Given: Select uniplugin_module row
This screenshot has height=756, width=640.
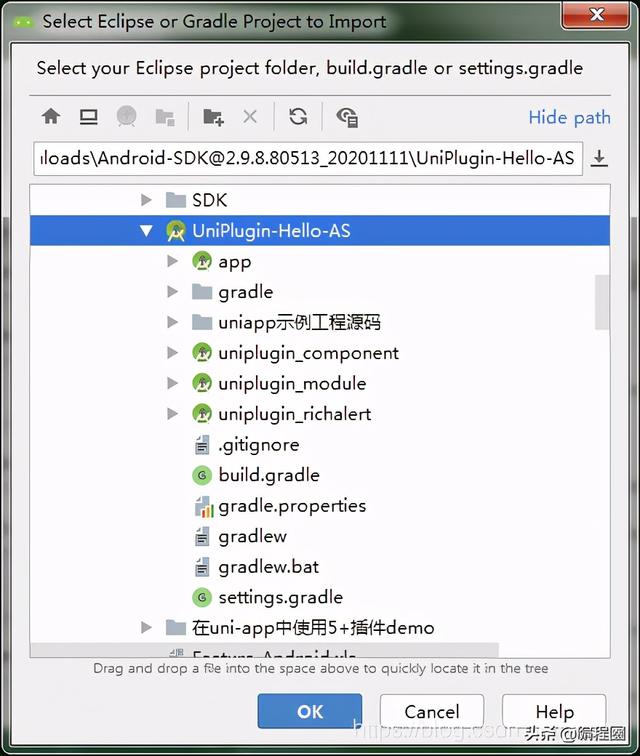Looking at the screenshot, I should (x=320, y=383).
